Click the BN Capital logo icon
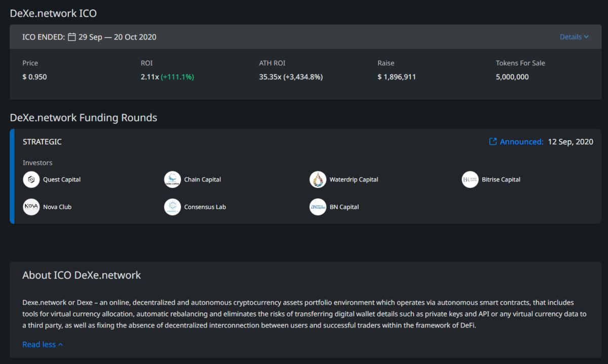This screenshot has height=364, width=608. [318, 207]
